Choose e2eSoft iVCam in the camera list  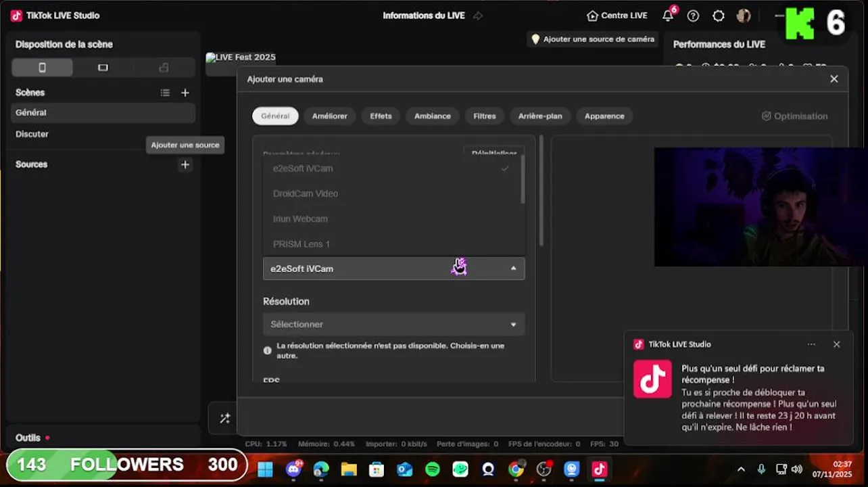click(392, 168)
